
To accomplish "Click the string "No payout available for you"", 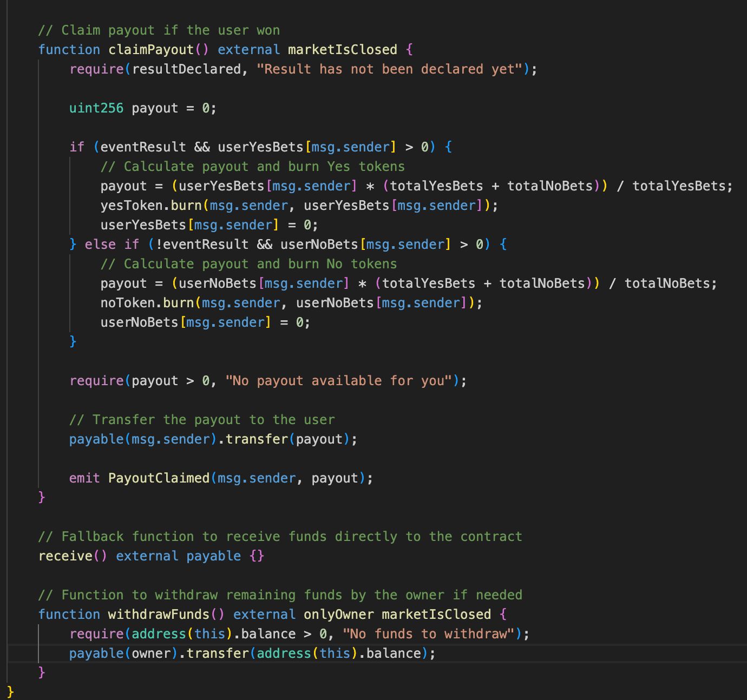I will click(x=338, y=381).
